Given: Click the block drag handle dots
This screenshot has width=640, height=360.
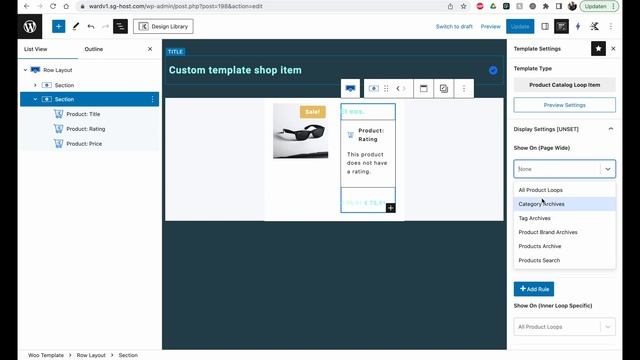Looking at the screenshot, I should pyautogui.click(x=386, y=89).
